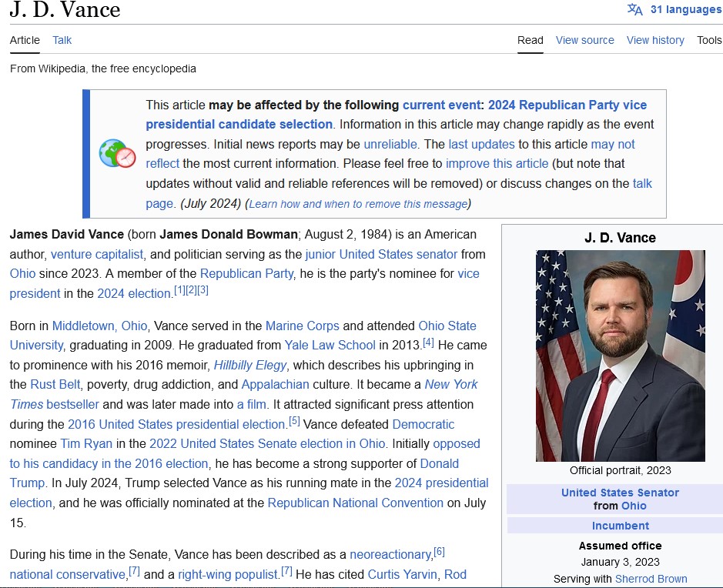The image size is (723, 588).
Task: Open the 2024 election link
Action: pyautogui.click(x=134, y=293)
